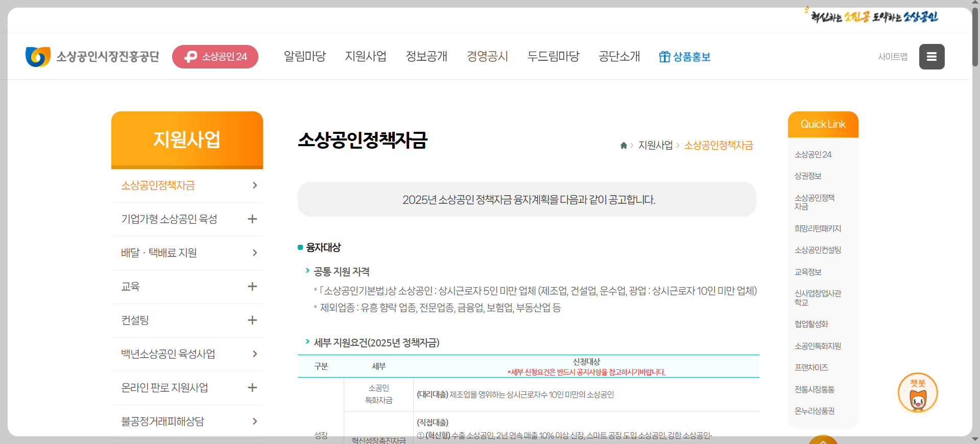
Task: Open the 두드림마당 menu
Action: tap(554, 56)
